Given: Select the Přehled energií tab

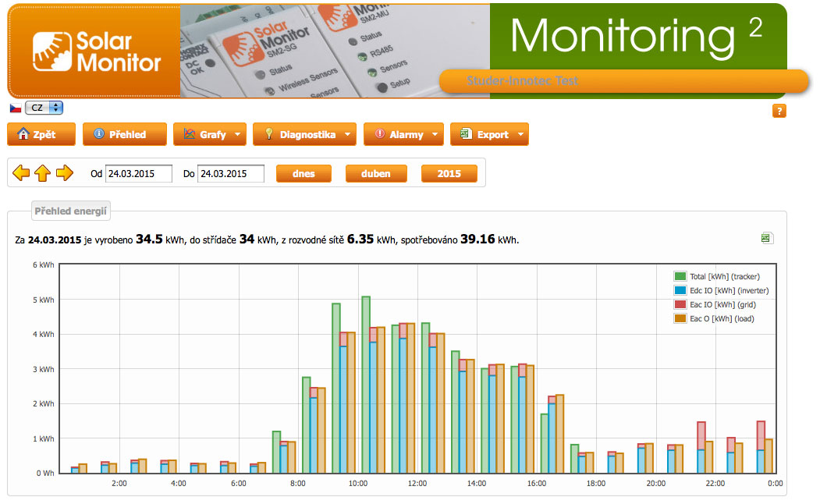Looking at the screenshot, I should [x=70, y=211].
